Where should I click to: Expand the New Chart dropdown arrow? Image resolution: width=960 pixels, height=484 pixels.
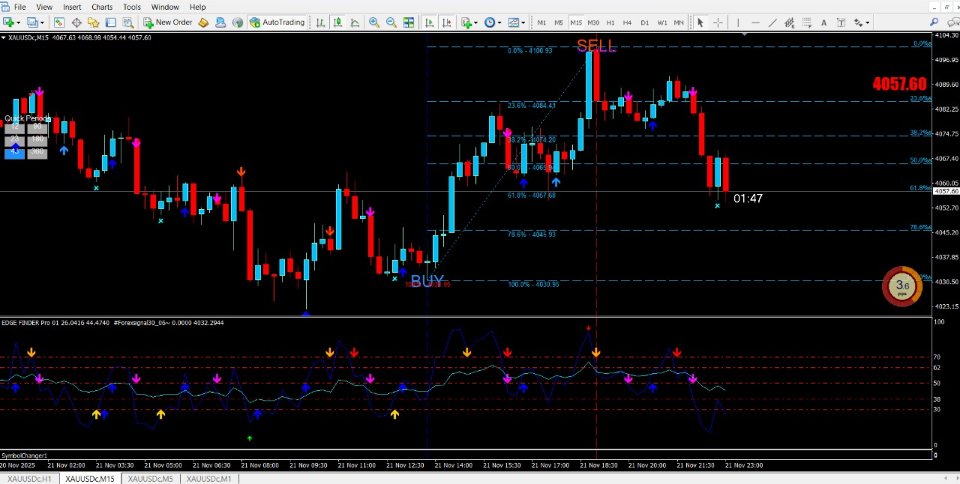tap(19, 23)
